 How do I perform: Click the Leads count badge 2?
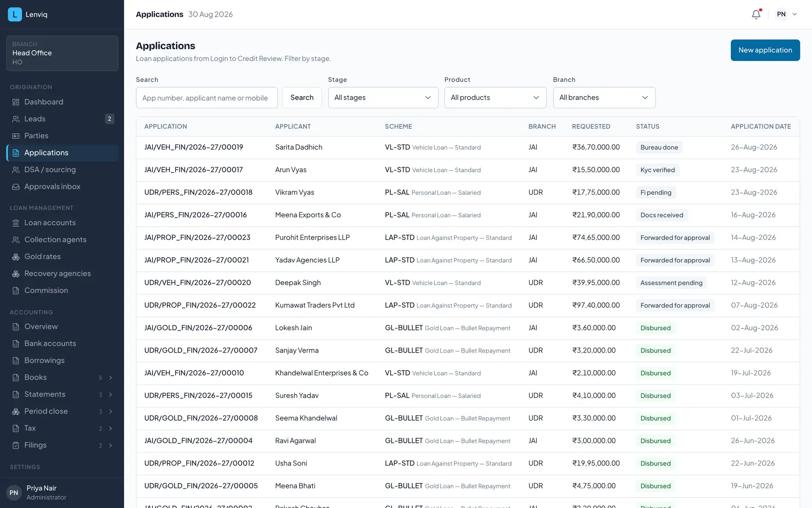(x=109, y=119)
